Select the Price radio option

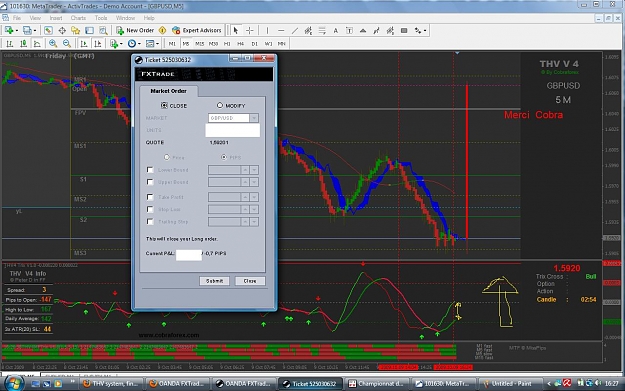[x=167, y=157]
